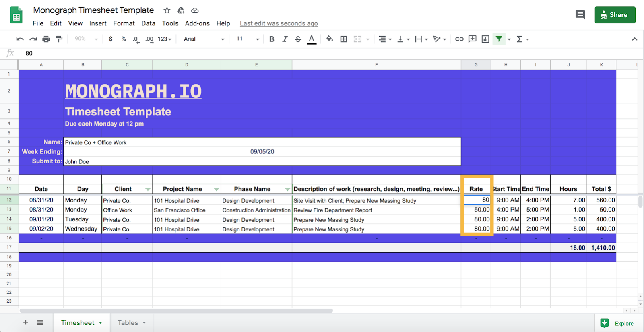Select the Total $ cell 1,410.00

pyautogui.click(x=601, y=248)
